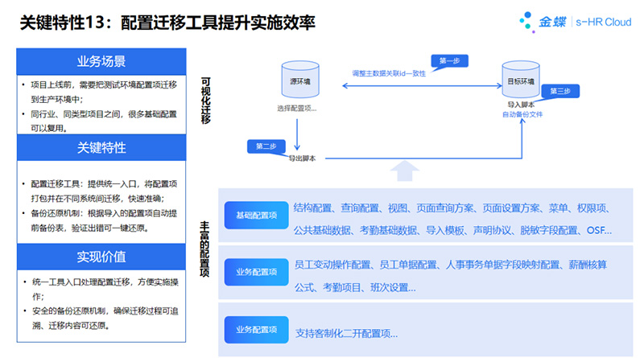Click the vertical 可视化迁移 label
The image size is (644, 358).
point(206,101)
